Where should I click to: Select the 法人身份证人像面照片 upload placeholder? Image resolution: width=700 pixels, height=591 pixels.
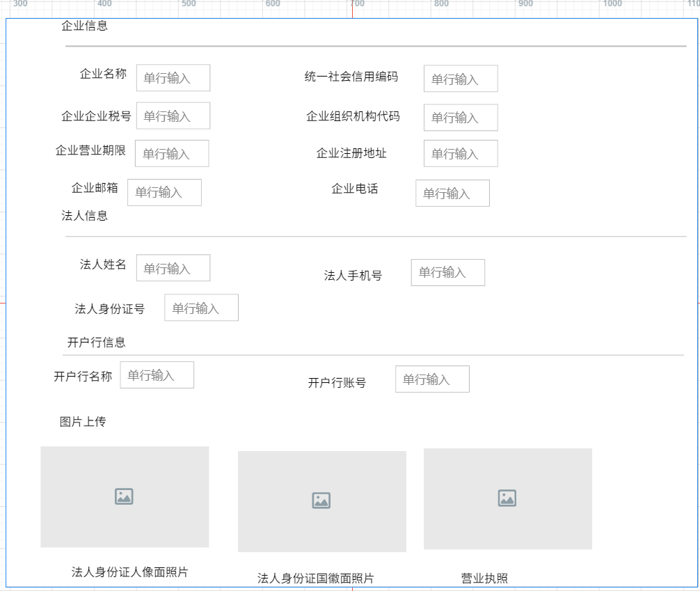coord(125,497)
